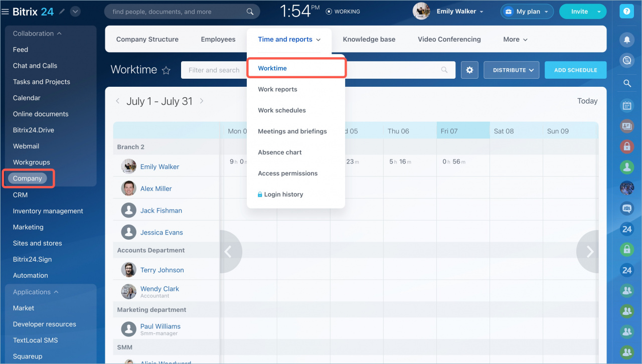Switch to the Employees tab
The width and height of the screenshot is (642, 364).
218,39
